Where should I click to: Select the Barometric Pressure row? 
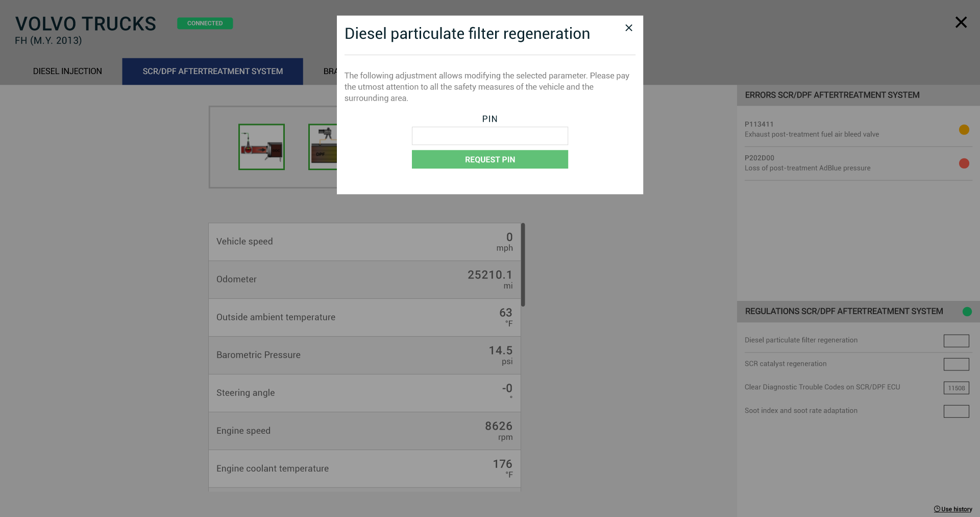364,356
